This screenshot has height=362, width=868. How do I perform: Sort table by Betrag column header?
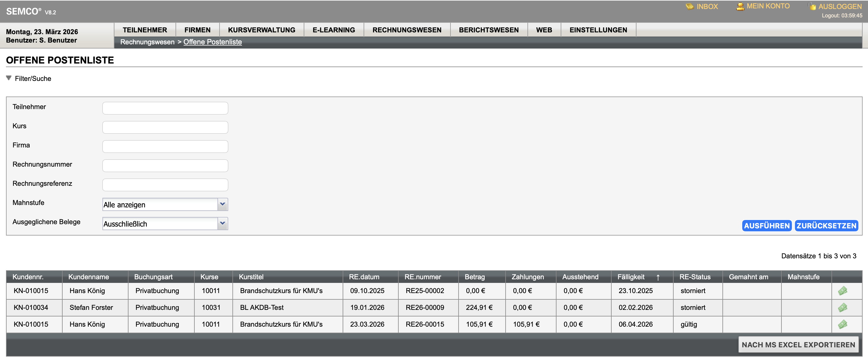(x=474, y=277)
